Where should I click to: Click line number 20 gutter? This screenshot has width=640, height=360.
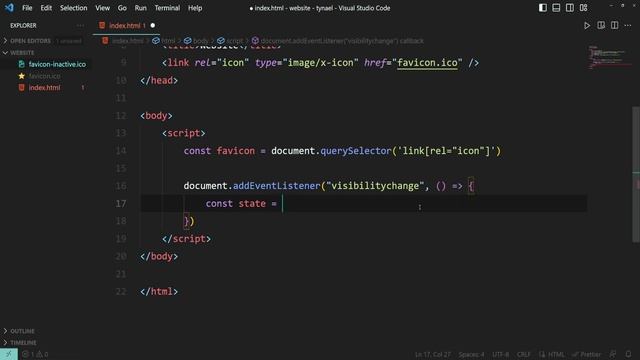coord(121,256)
